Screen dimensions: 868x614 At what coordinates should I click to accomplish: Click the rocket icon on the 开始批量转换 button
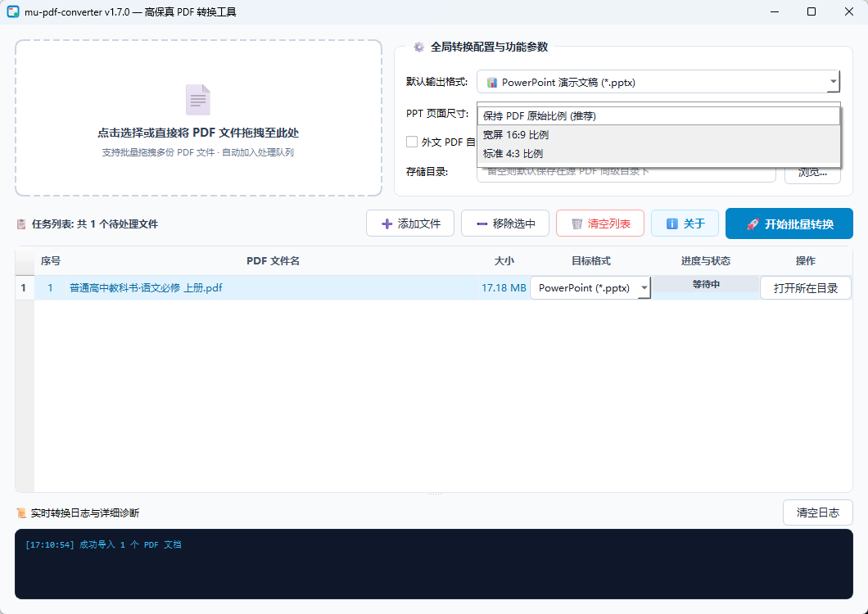(x=753, y=224)
